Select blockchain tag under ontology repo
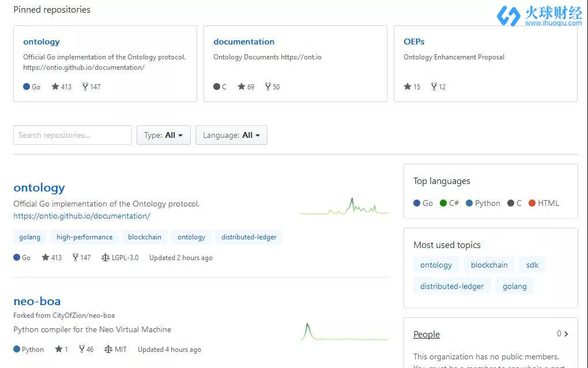Screen dimensions: 588x368 (145, 237)
